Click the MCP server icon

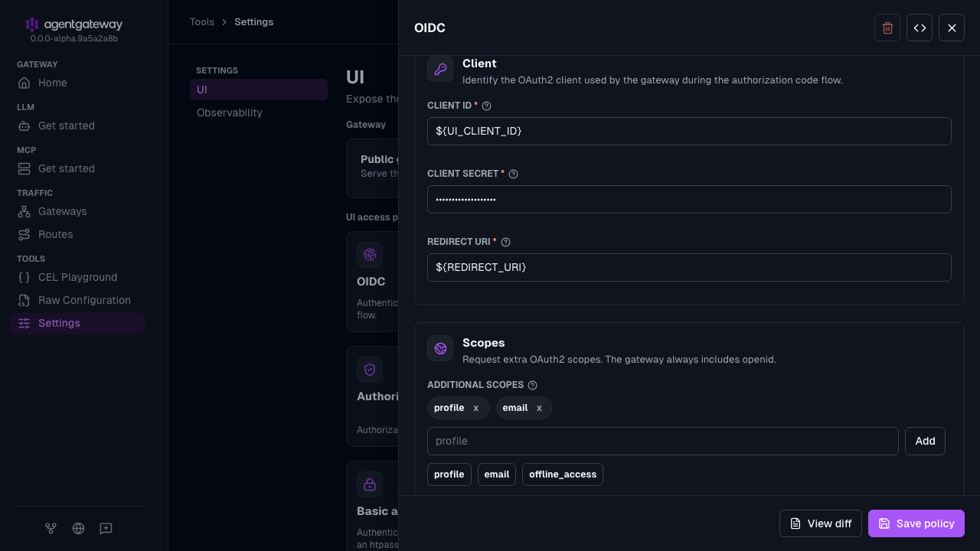[24, 168]
